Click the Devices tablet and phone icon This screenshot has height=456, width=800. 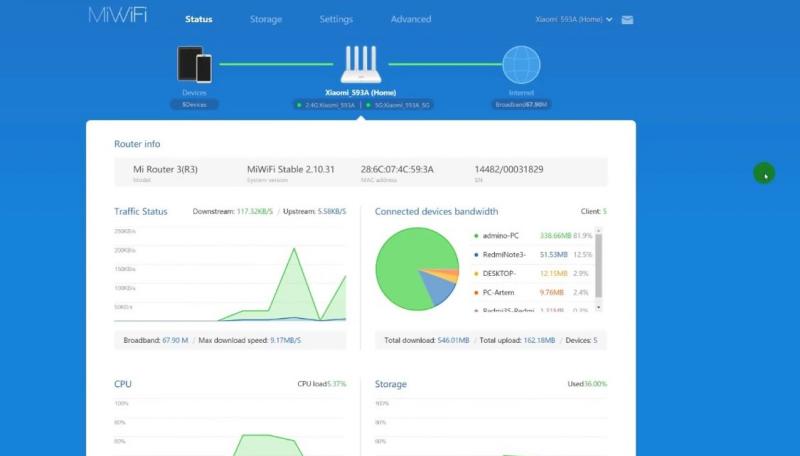(x=194, y=65)
